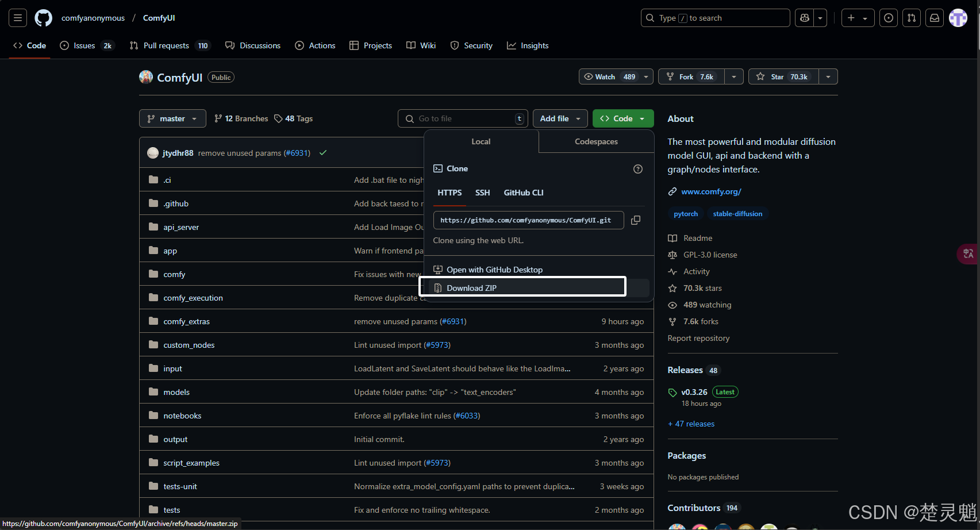Image resolution: width=980 pixels, height=530 pixels.
Task: Open the user profile avatar menu
Action: (x=958, y=18)
